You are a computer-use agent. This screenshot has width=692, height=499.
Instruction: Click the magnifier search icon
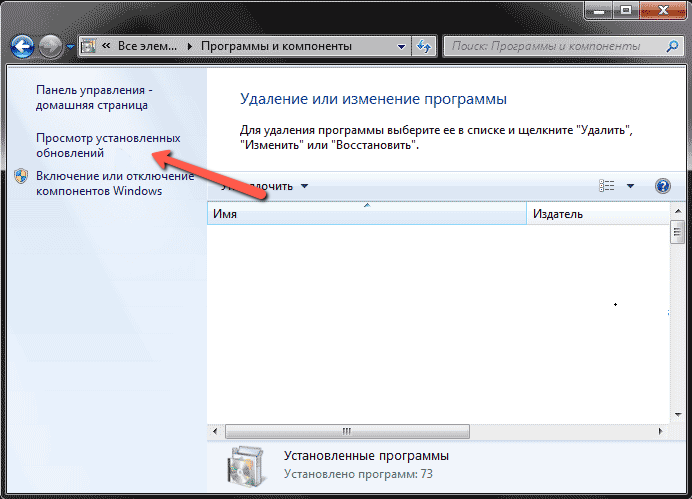tap(672, 46)
